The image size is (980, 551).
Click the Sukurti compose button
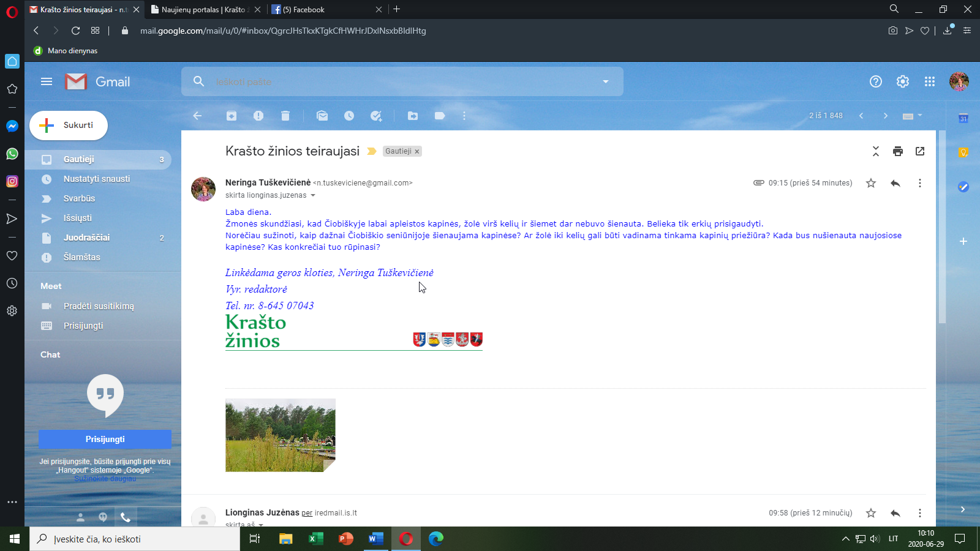tap(69, 125)
